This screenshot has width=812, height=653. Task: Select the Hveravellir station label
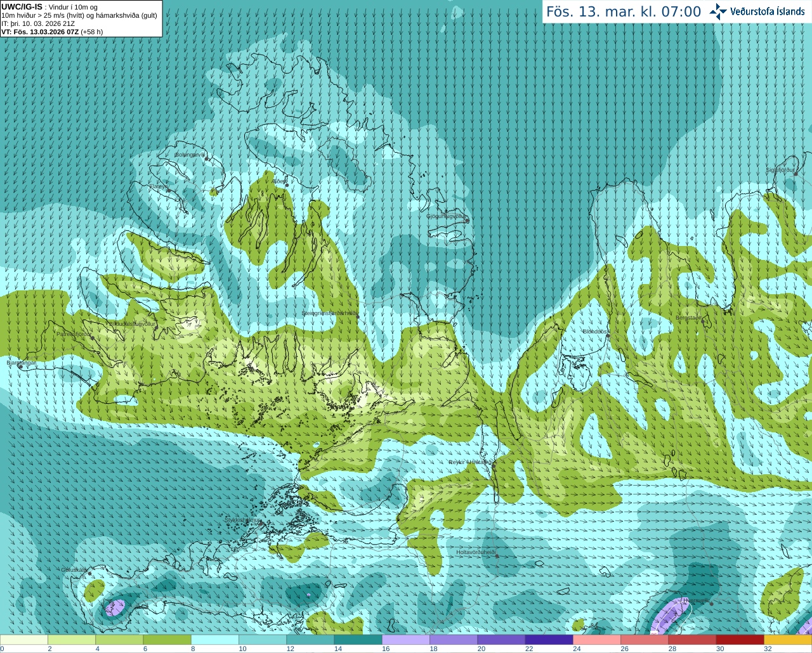(697, 600)
